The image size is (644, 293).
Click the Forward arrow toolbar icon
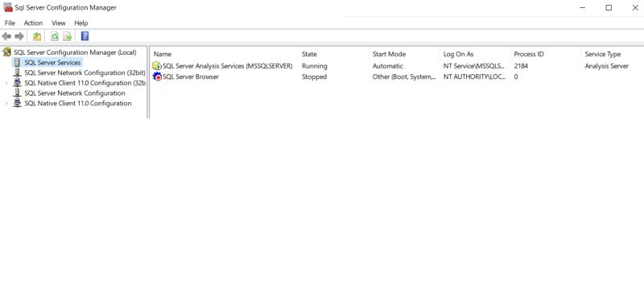pyautogui.click(x=19, y=36)
